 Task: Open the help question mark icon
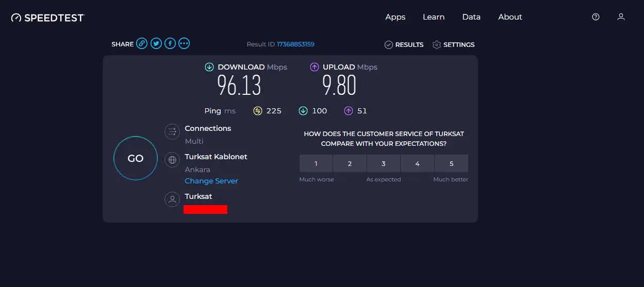[596, 17]
